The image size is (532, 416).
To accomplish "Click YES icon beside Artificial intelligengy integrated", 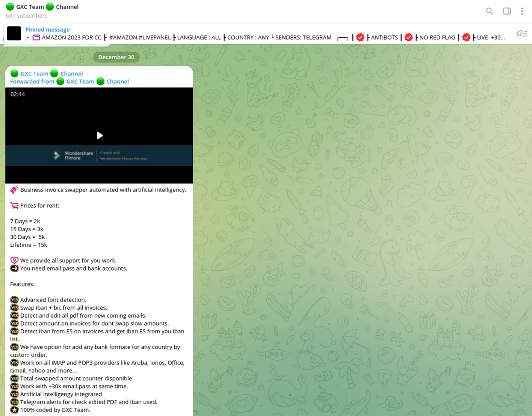I will tap(14, 394).
